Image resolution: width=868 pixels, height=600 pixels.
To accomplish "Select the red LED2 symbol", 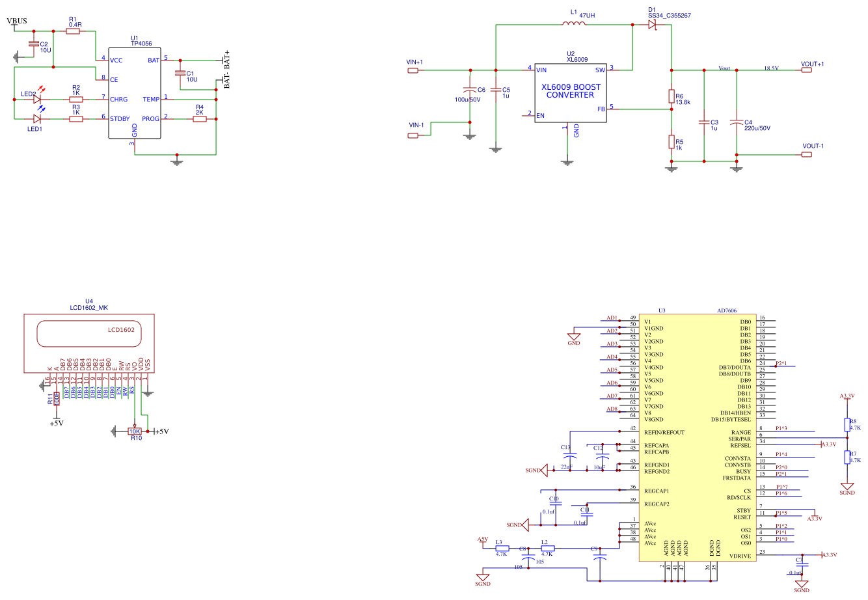I will point(37,100).
